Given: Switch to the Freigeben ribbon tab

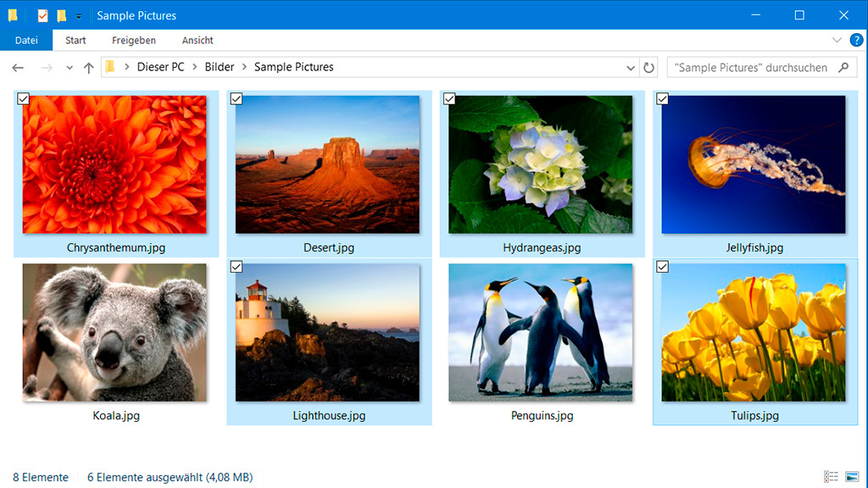Looking at the screenshot, I should click(134, 41).
